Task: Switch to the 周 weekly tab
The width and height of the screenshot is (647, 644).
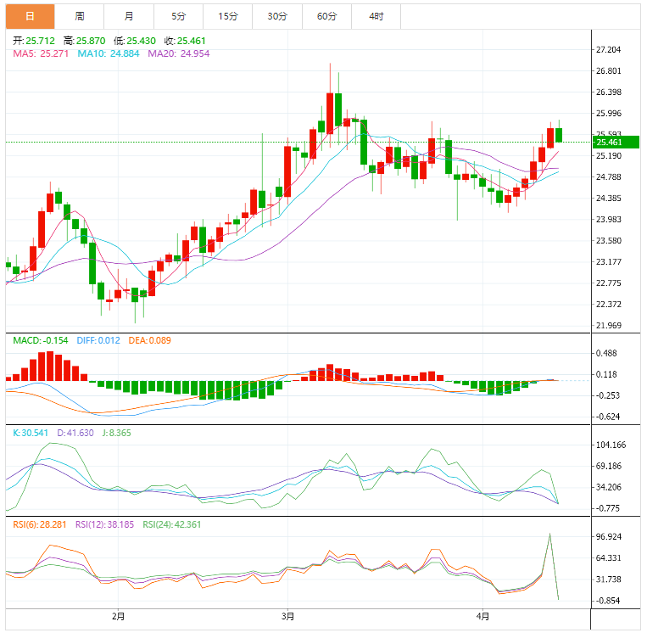Action: pyautogui.click(x=80, y=16)
